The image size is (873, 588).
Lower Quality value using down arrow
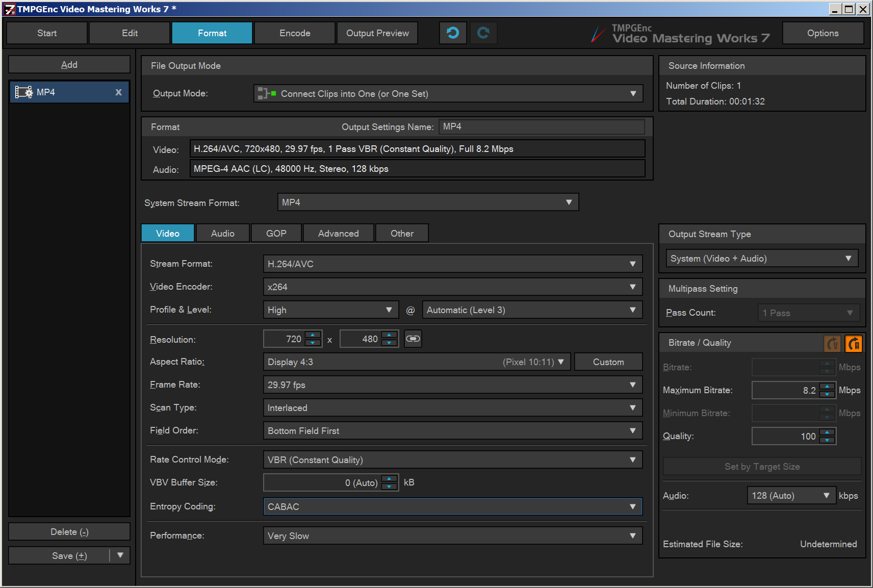tap(827, 440)
